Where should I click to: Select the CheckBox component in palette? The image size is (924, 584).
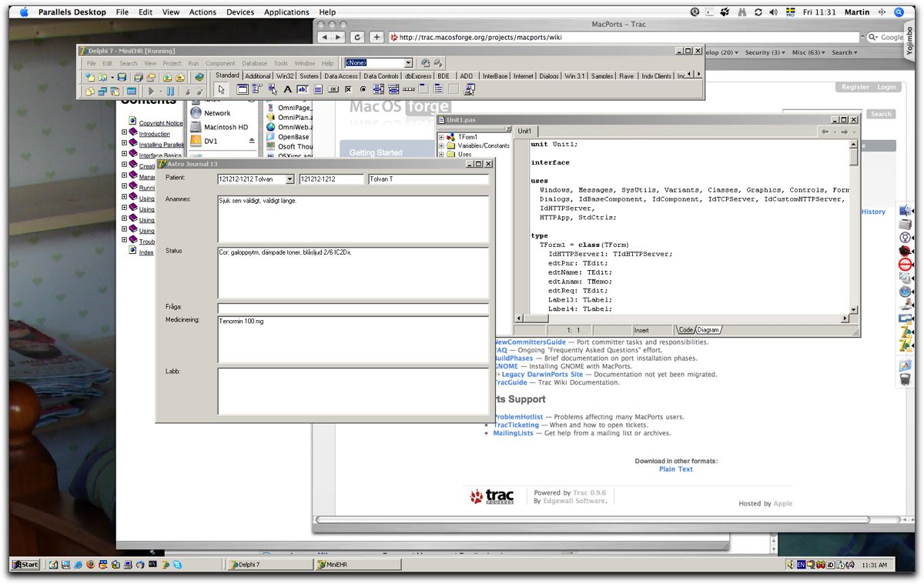348,90
